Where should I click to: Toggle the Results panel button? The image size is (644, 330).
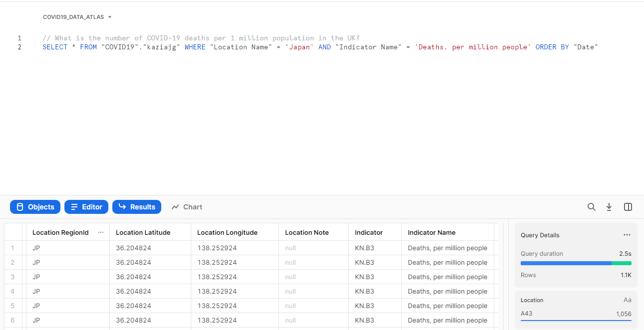click(137, 207)
